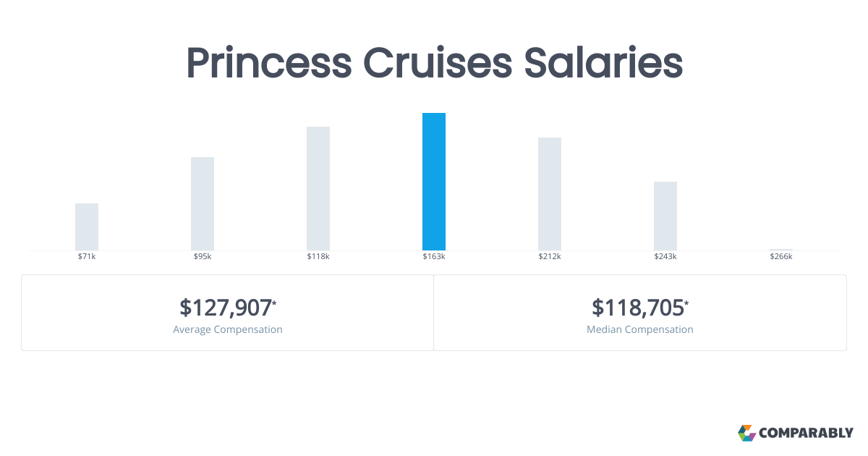Click the $163k axis label
Image resolution: width=868 pixels, height=456 pixels.
coord(434,257)
